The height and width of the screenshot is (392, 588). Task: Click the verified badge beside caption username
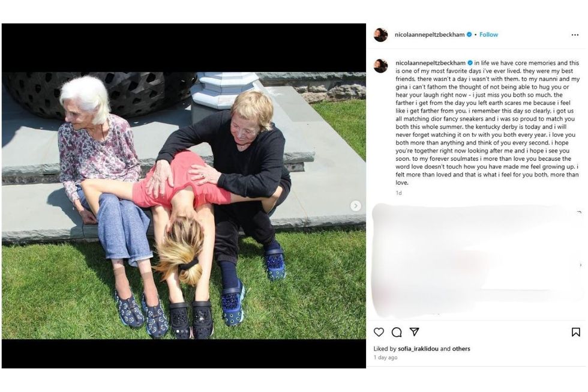(470, 63)
